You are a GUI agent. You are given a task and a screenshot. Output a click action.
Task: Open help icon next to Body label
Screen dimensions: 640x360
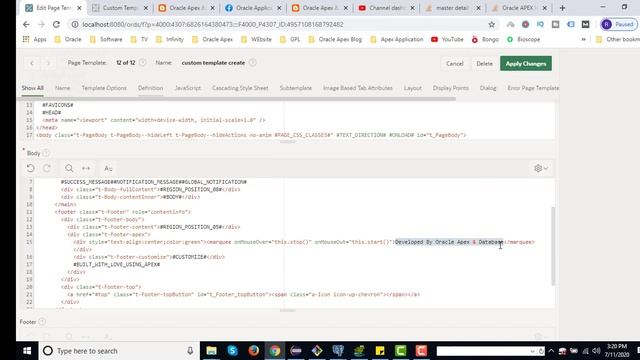(x=46, y=153)
